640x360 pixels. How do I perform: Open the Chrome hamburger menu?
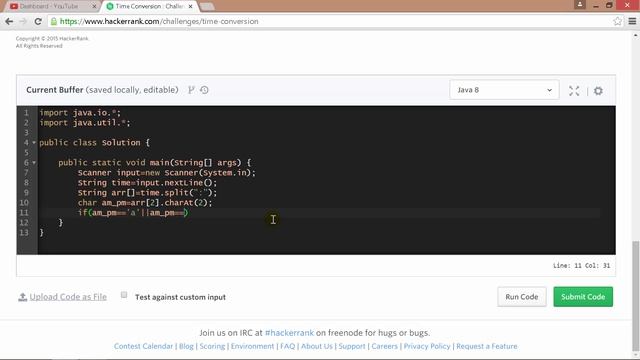point(632,21)
